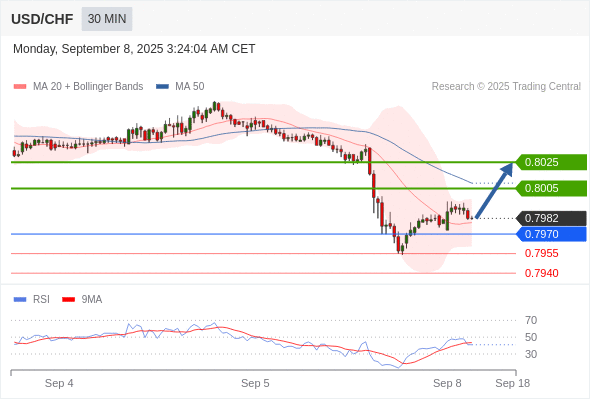Click the USD/CHF pair title
The height and width of the screenshot is (400, 590).
(42, 19)
